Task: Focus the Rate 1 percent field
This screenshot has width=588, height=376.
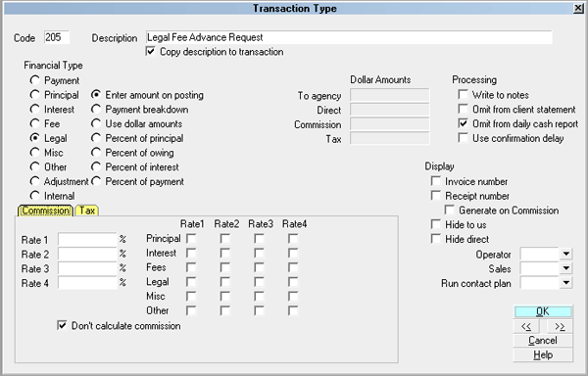Action: pos(87,239)
